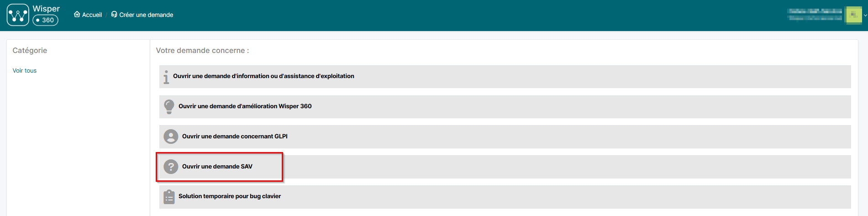Click the Catégorie heading
Viewport: 868px width, 216px height.
[30, 51]
